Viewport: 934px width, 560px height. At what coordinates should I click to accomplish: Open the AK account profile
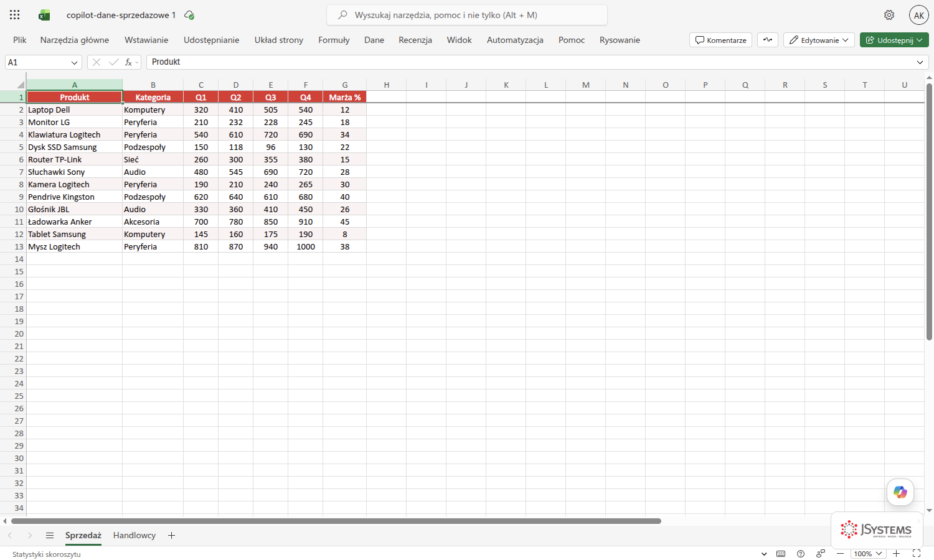pos(919,15)
